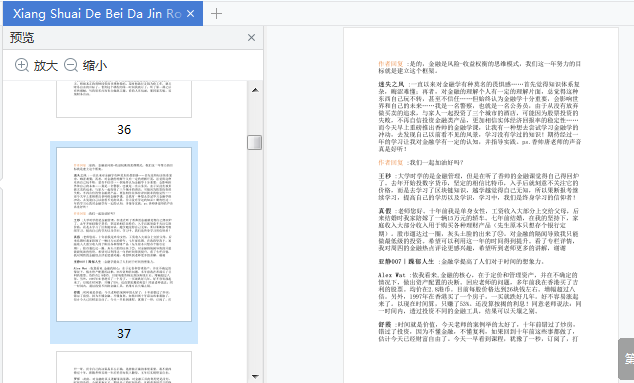Click the 缩小 text label
Viewport: 634px width, 383px height.
tap(95, 66)
